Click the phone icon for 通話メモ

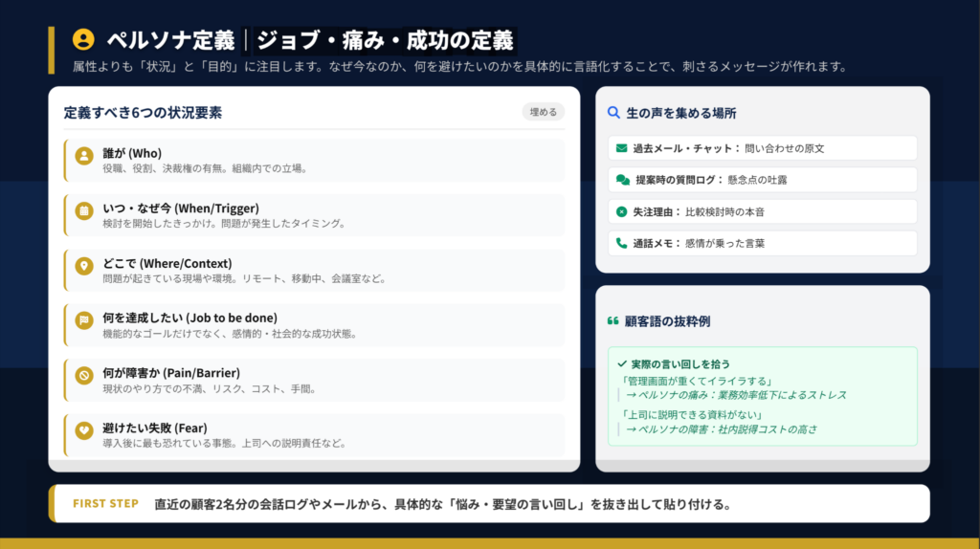click(622, 243)
